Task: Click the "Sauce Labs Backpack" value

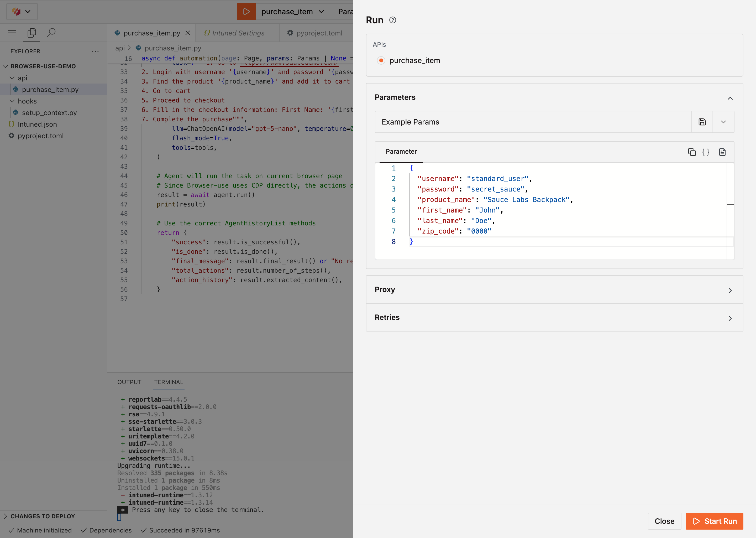Action: pos(526,200)
